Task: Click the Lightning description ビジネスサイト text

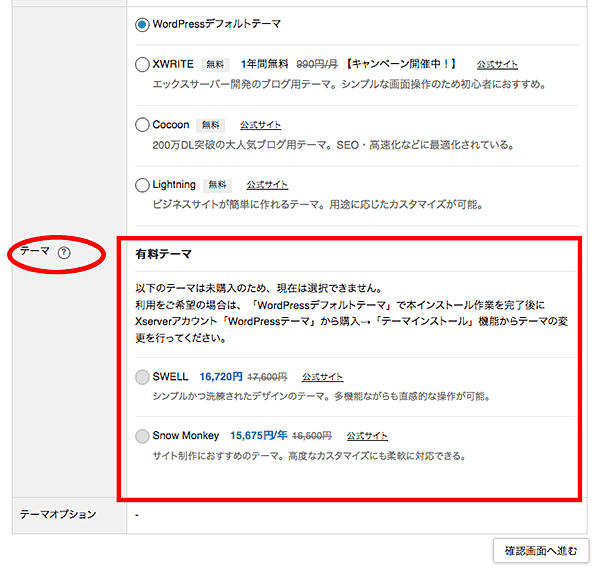Action: [x=318, y=205]
